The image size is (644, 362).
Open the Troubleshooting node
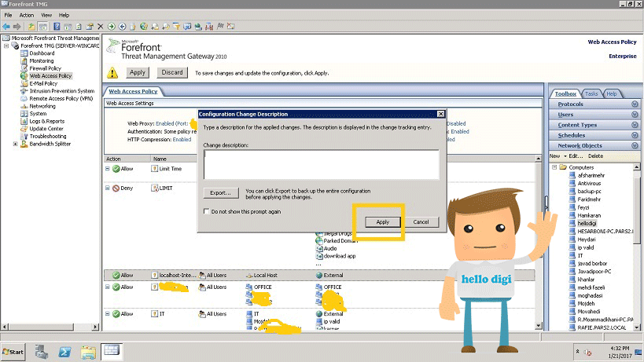pos(48,136)
